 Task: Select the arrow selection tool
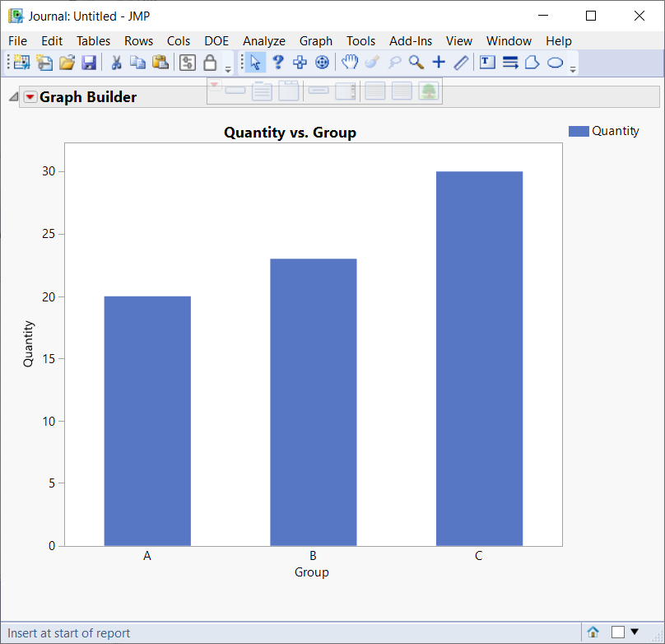(256, 62)
